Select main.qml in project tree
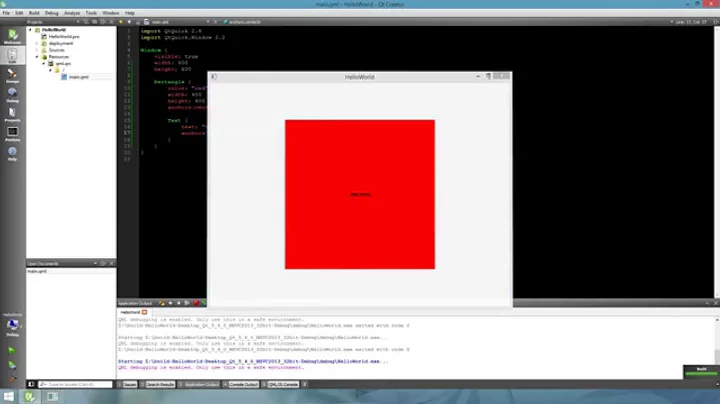 point(79,77)
